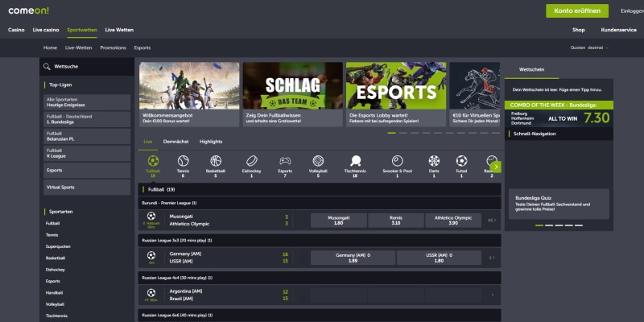The image size is (644, 322).
Task: Open the Wettschein tab
Action: (531, 69)
